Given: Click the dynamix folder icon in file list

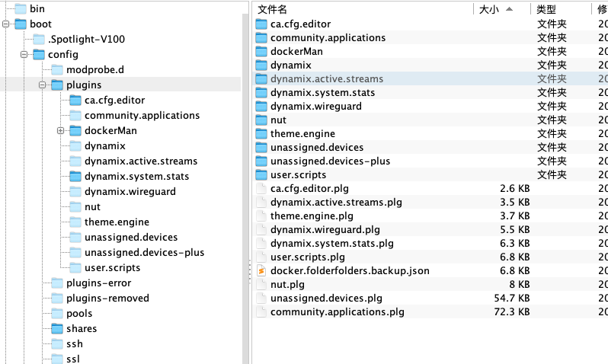Looking at the screenshot, I should pyautogui.click(x=261, y=65).
